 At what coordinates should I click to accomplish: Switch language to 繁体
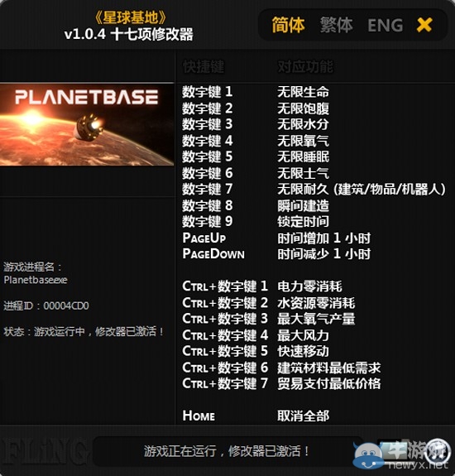tap(336, 25)
